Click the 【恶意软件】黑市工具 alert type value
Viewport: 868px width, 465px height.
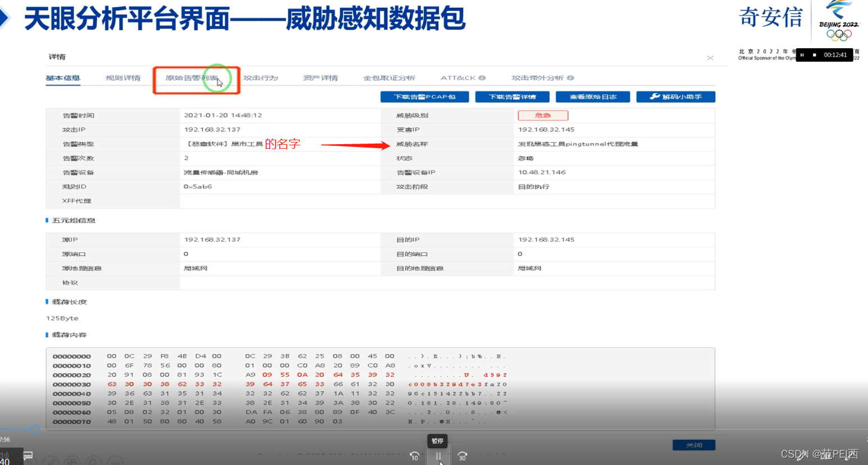tap(225, 144)
